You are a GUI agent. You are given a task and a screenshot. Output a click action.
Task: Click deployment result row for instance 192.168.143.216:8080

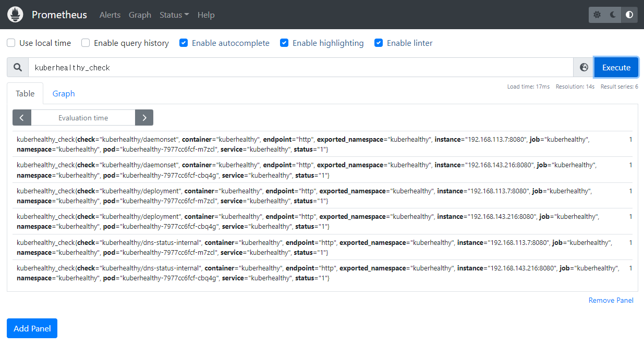(322, 221)
